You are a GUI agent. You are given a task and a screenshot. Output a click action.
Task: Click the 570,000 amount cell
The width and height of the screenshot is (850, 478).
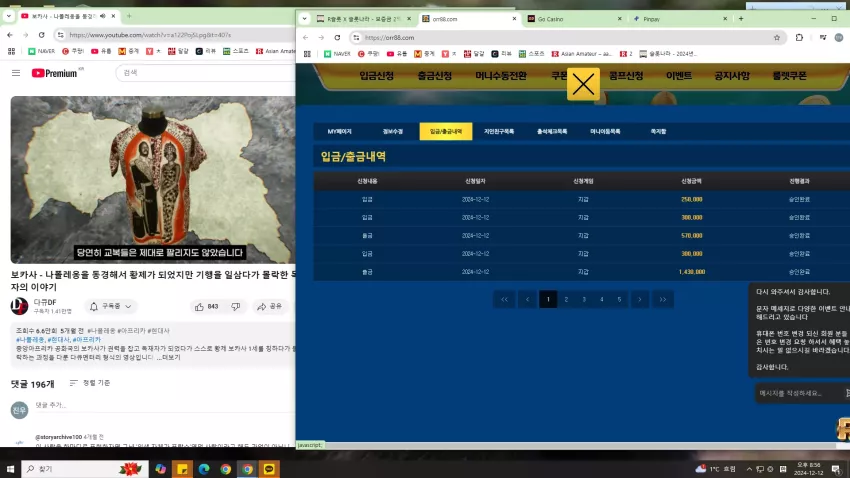[x=692, y=236]
